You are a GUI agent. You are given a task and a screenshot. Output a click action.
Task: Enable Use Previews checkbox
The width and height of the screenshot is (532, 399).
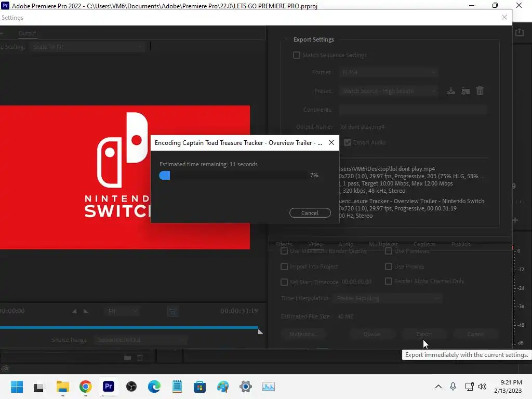pos(389,251)
